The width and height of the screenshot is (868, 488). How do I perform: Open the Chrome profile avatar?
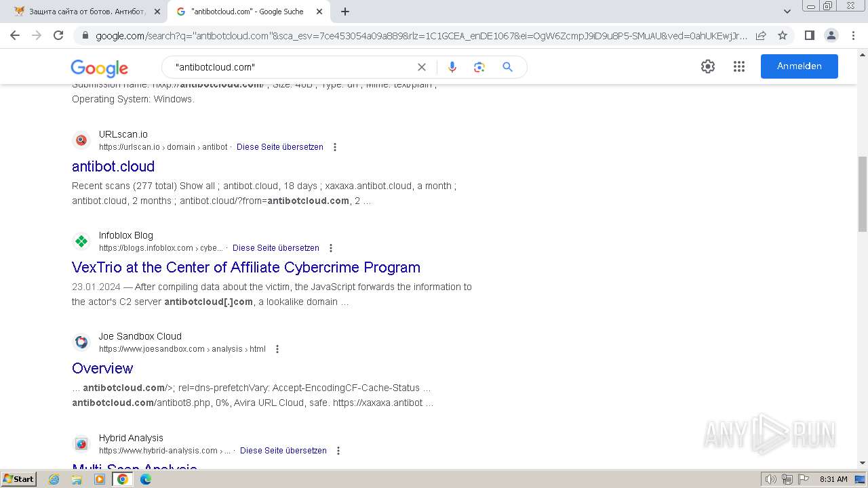(831, 35)
